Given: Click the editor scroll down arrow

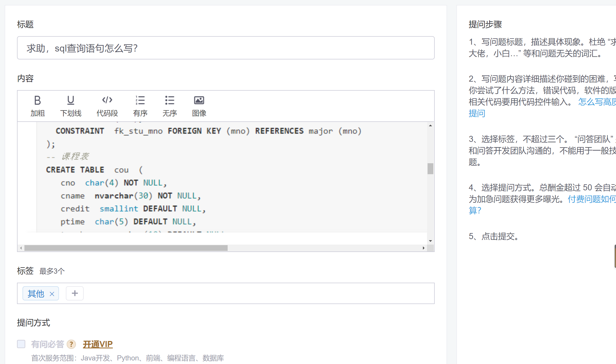Looking at the screenshot, I should tap(430, 241).
